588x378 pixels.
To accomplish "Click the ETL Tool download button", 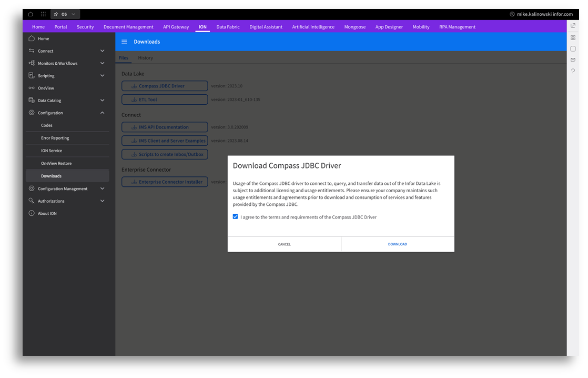I will click(x=165, y=100).
